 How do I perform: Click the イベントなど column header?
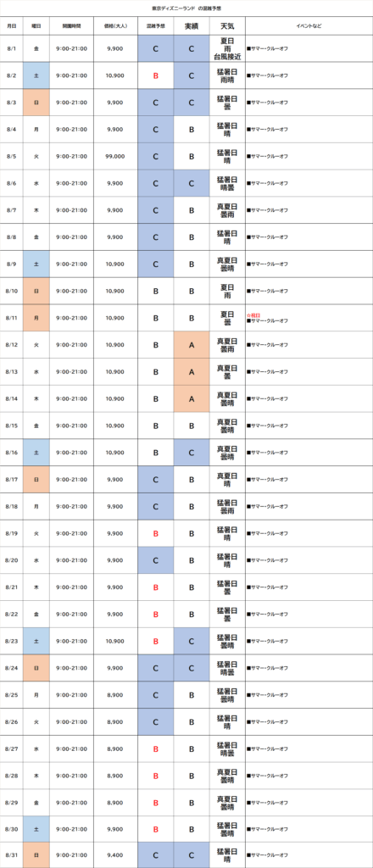[x=309, y=26]
